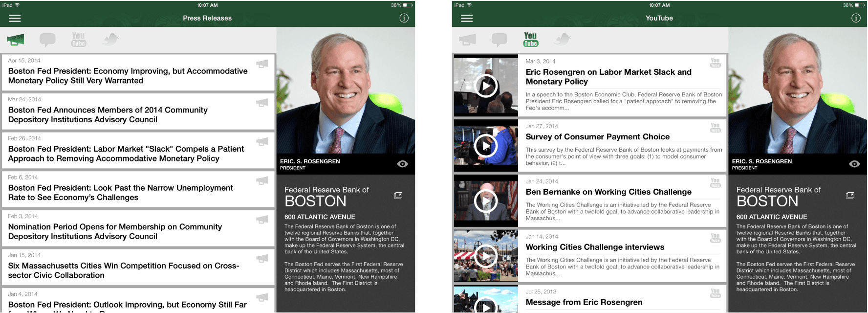Viewport: 868px width, 313px height.
Task: Tap megaphone icon on Jan 15, 2014 release
Action: tap(262, 258)
